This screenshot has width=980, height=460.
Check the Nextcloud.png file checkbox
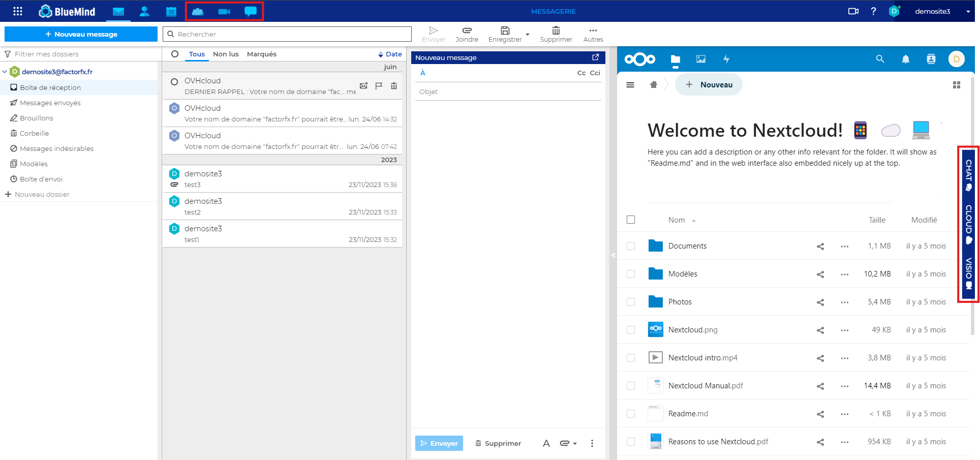(631, 330)
